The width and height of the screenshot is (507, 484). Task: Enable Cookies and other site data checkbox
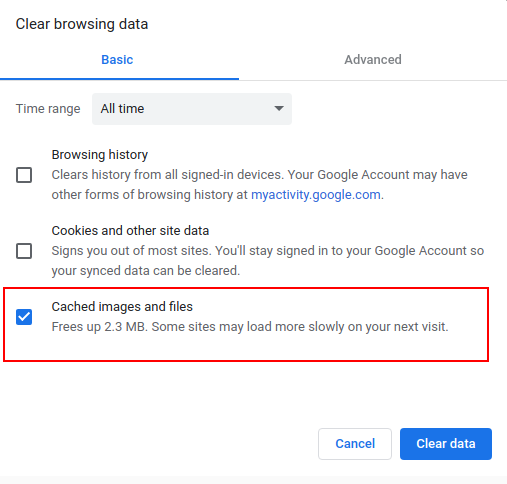click(24, 251)
